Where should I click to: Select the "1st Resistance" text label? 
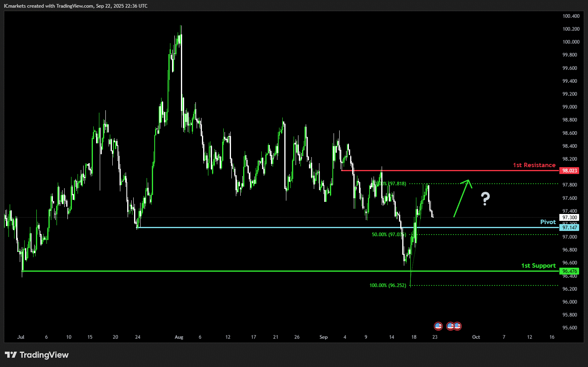click(534, 165)
